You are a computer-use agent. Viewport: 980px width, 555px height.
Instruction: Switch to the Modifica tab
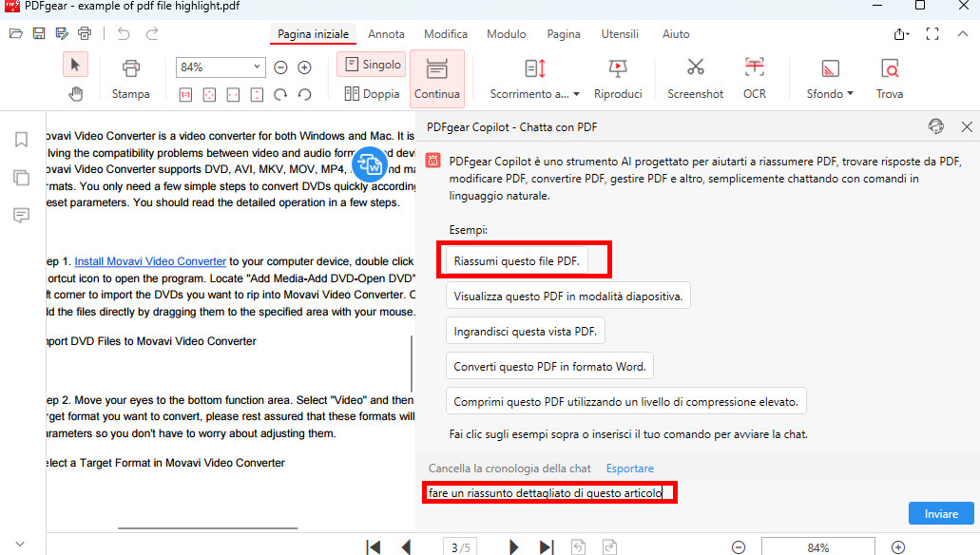pyautogui.click(x=446, y=34)
